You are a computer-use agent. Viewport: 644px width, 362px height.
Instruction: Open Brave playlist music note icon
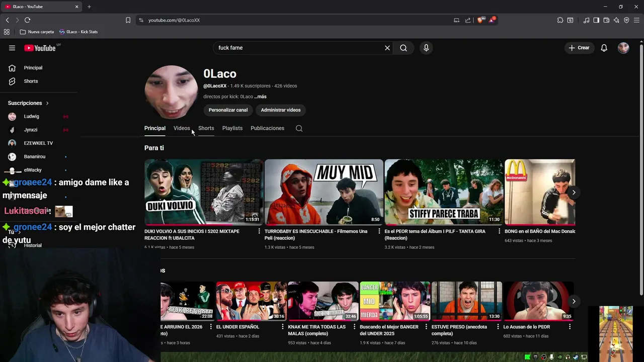[586, 20]
